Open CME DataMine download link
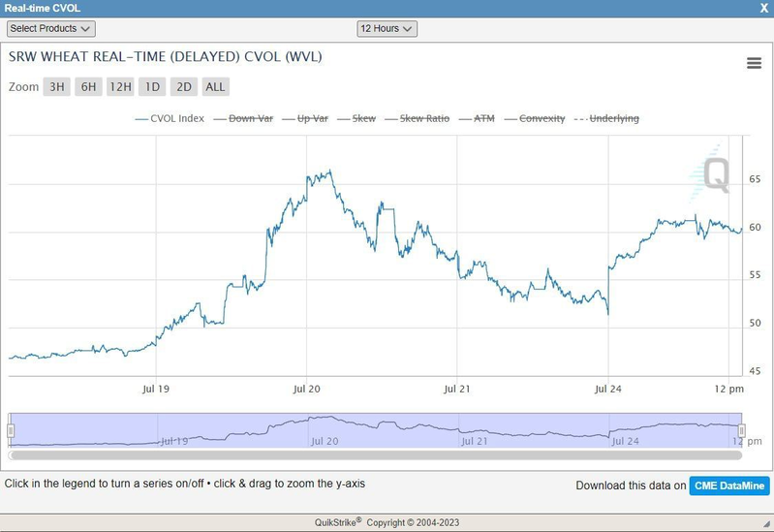The width and height of the screenshot is (774, 532). pos(729,485)
